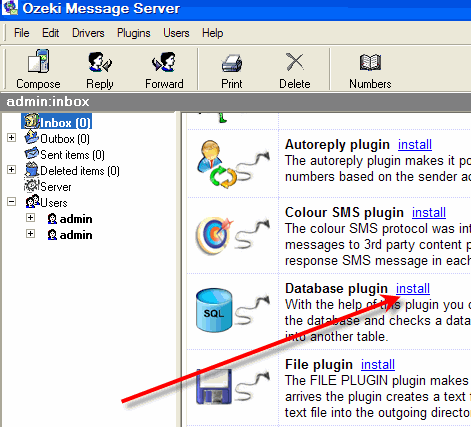Expand the second admin user node
471x427 pixels.
pos(30,234)
